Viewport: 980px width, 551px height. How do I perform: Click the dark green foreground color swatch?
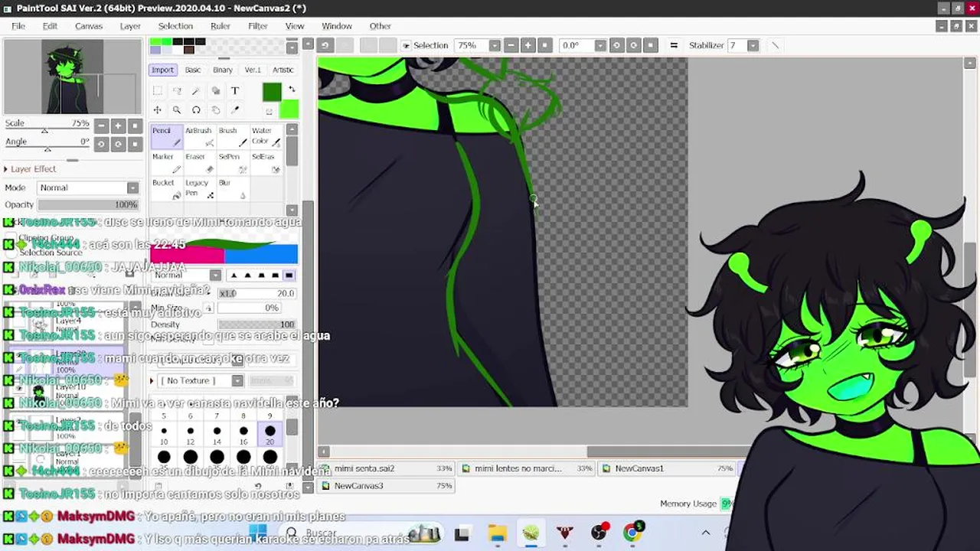tap(271, 93)
